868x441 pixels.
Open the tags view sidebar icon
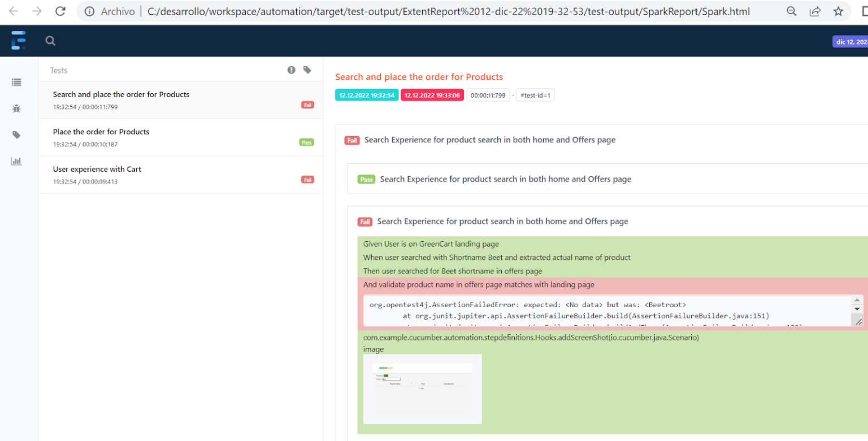point(16,135)
